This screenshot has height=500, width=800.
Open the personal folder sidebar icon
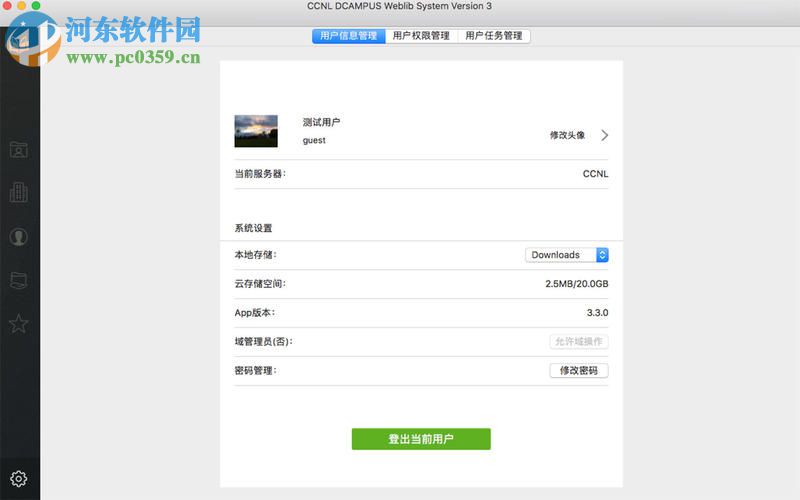tap(19, 149)
